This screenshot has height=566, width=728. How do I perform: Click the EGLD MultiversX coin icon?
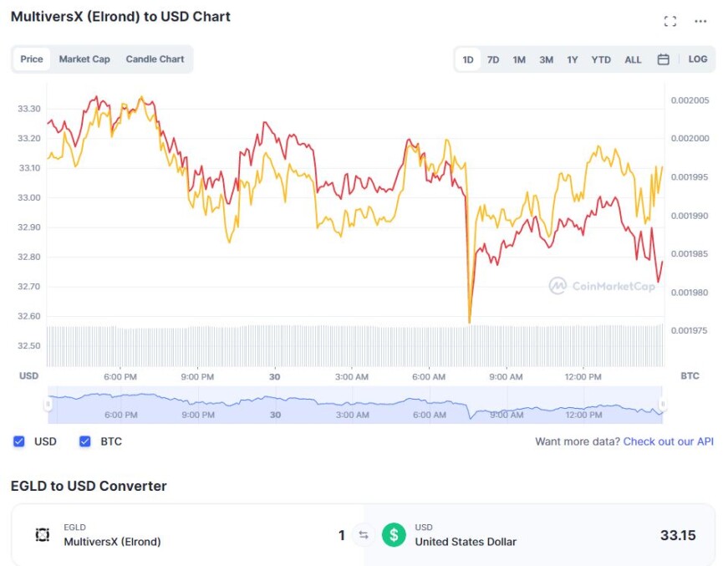tap(43, 535)
